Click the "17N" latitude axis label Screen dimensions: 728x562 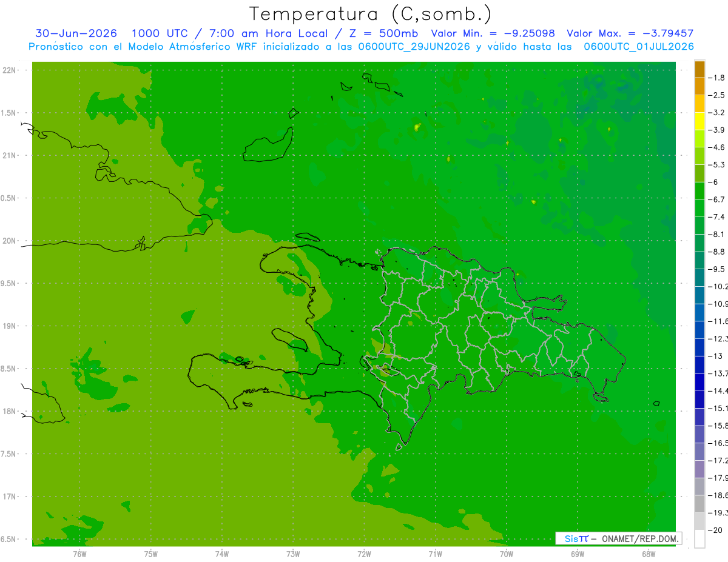coord(10,497)
